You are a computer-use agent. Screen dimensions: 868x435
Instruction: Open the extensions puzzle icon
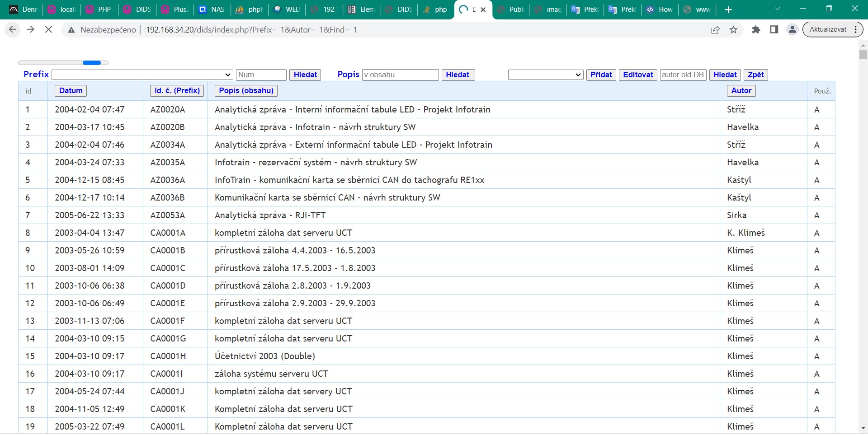[756, 30]
